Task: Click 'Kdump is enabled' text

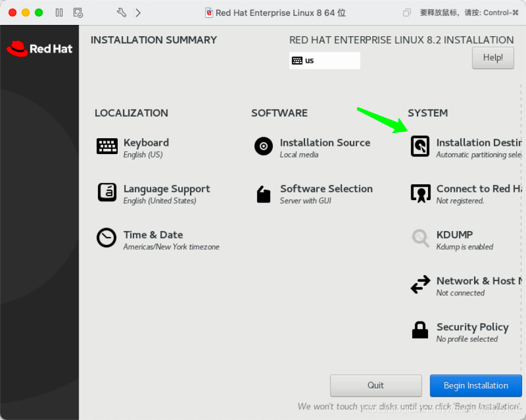Action: [x=465, y=247]
